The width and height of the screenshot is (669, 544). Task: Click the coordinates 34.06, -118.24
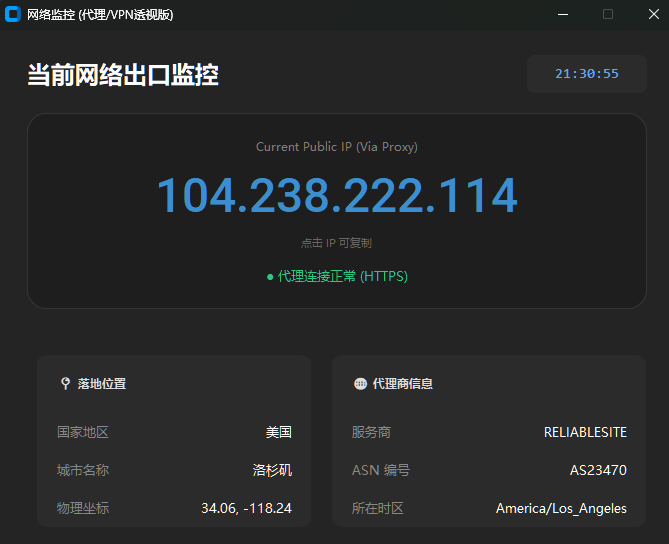click(x=246, y=508)
